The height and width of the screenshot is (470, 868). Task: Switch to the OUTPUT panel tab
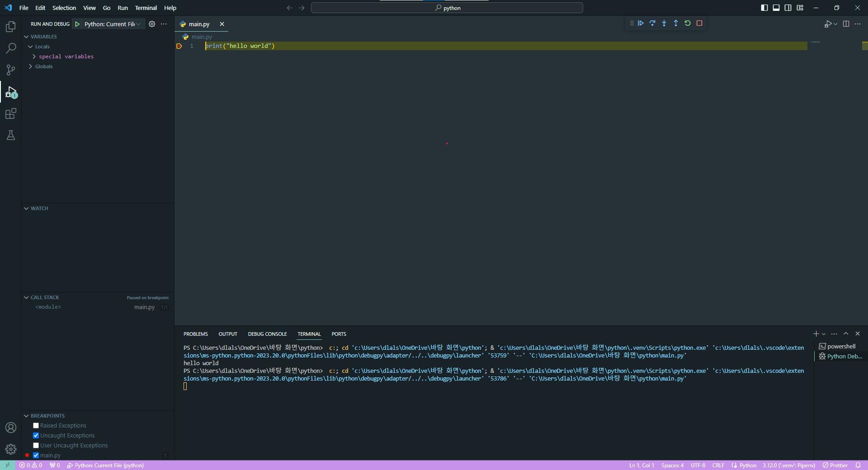tap(228, 334)
